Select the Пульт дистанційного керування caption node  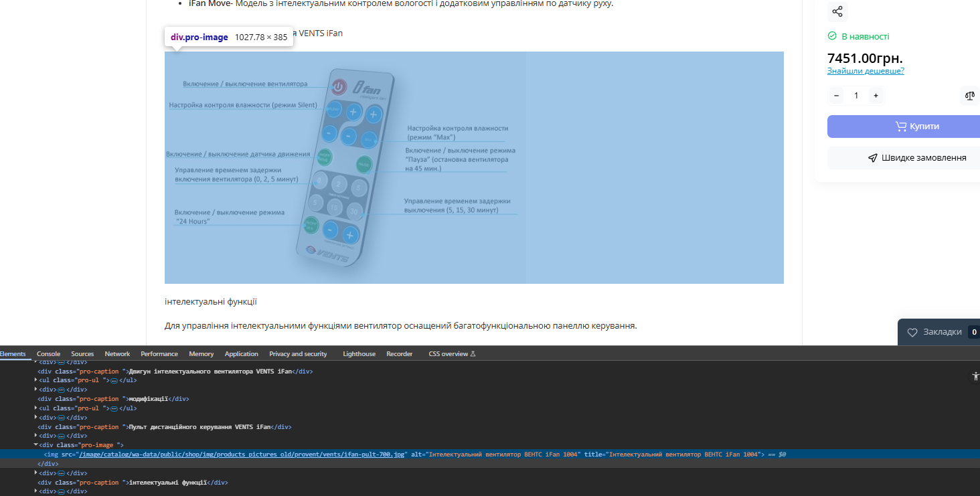pyautogui.click(x=164, y=427)
